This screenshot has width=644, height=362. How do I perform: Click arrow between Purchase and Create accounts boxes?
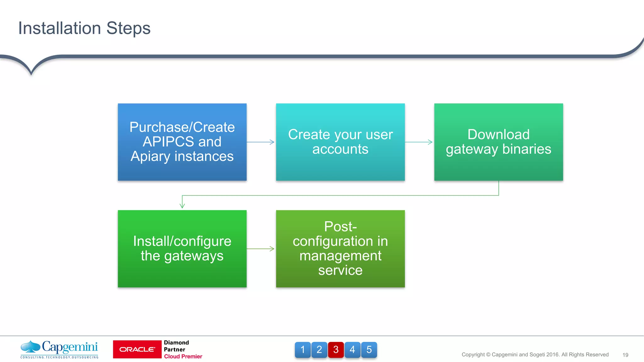261,142
